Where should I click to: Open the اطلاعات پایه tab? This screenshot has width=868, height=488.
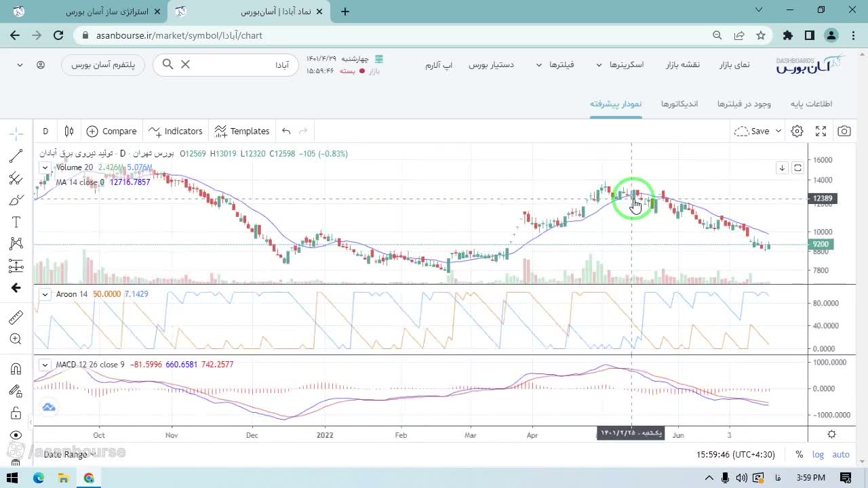pyautogui.click(x=811, y=104)
